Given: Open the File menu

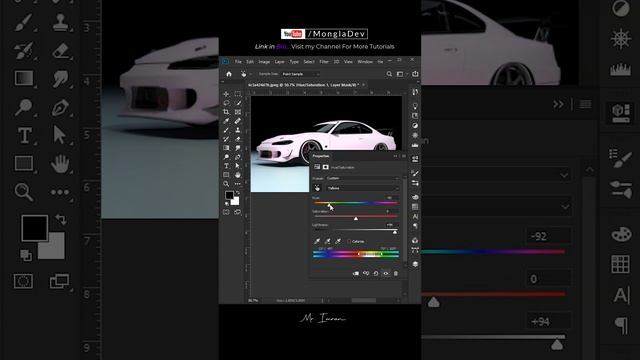Looking at the screenshot, I should pos(238,62).
